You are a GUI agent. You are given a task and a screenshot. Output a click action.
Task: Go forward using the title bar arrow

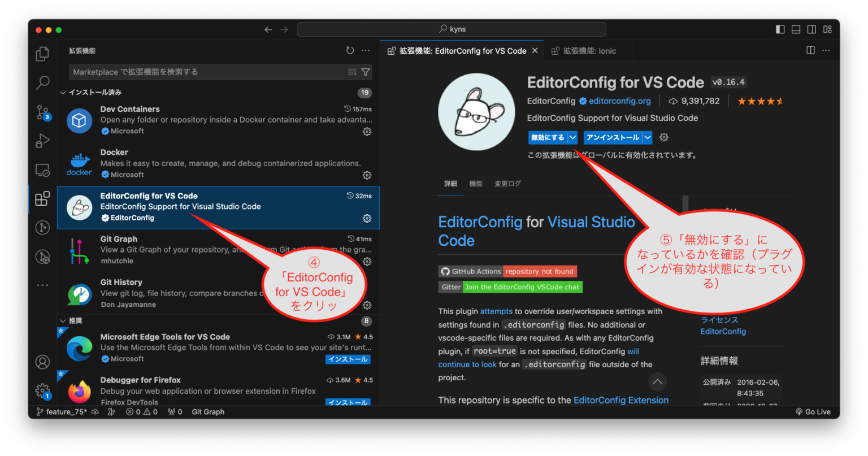[284, 29]
